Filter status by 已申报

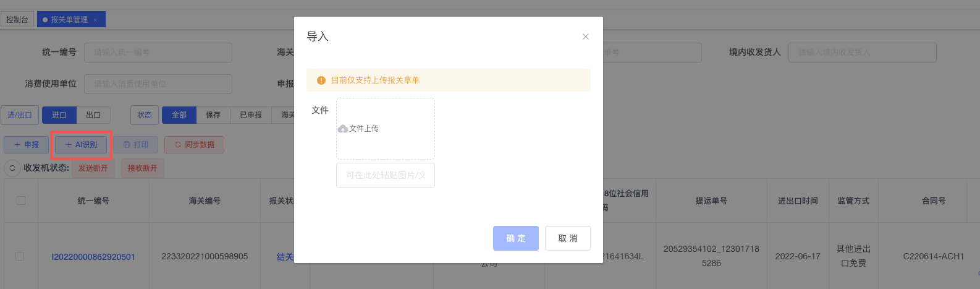point(251,115)
